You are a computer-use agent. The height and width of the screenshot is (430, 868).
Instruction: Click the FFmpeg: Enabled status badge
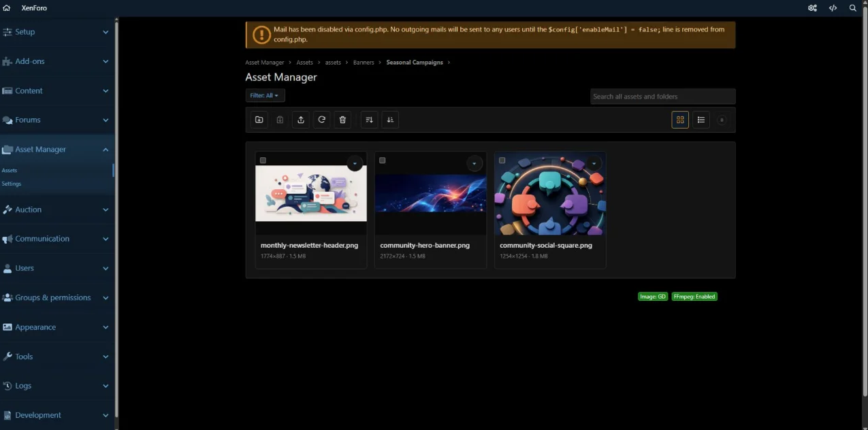tap(694, 297)
